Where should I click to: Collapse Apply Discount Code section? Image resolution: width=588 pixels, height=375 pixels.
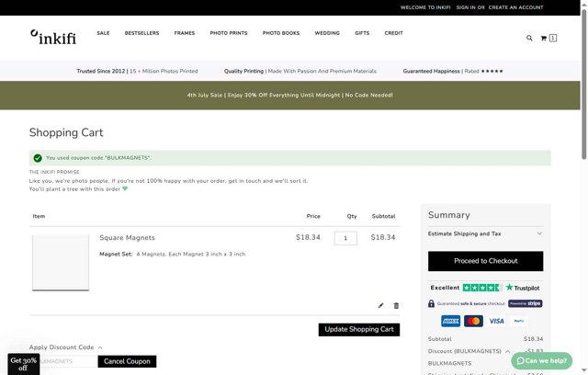pos(65,347)
